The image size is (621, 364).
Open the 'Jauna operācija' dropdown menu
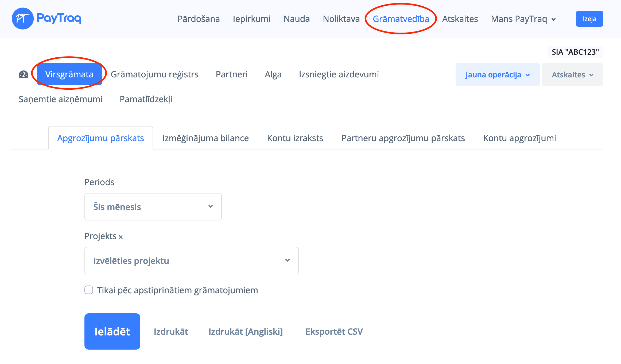tap(497, 75)
